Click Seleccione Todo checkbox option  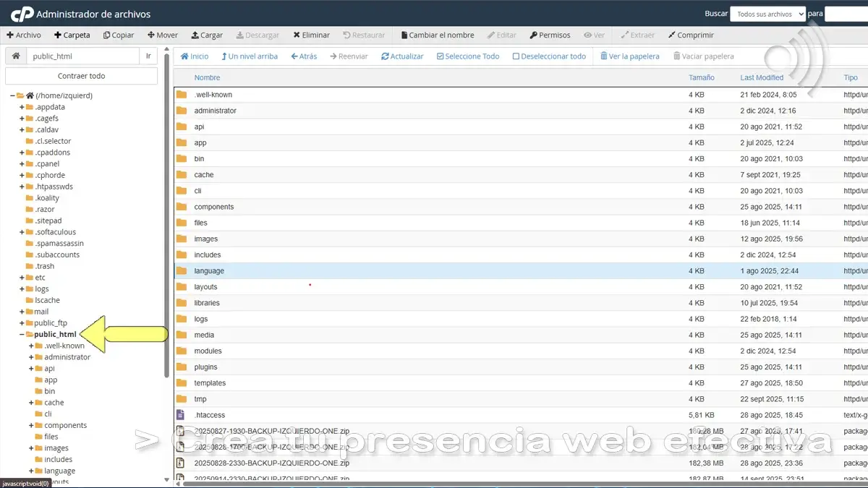coord(467,56)
